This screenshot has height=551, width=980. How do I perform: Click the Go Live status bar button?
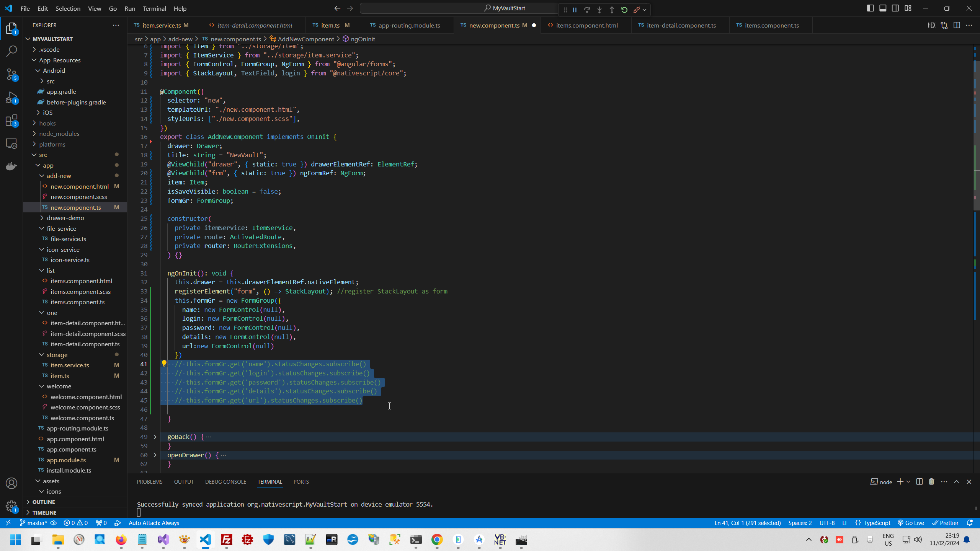911,523
